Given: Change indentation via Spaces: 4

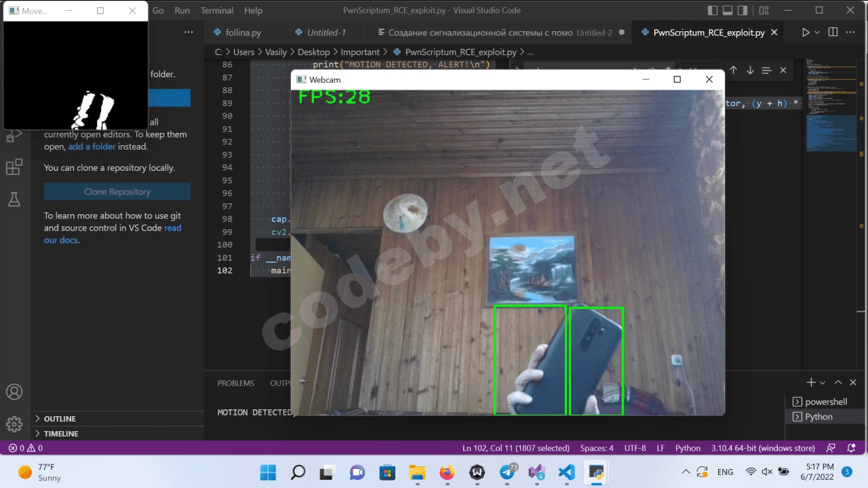Looking at the screenshot, I should click(597, 448).
